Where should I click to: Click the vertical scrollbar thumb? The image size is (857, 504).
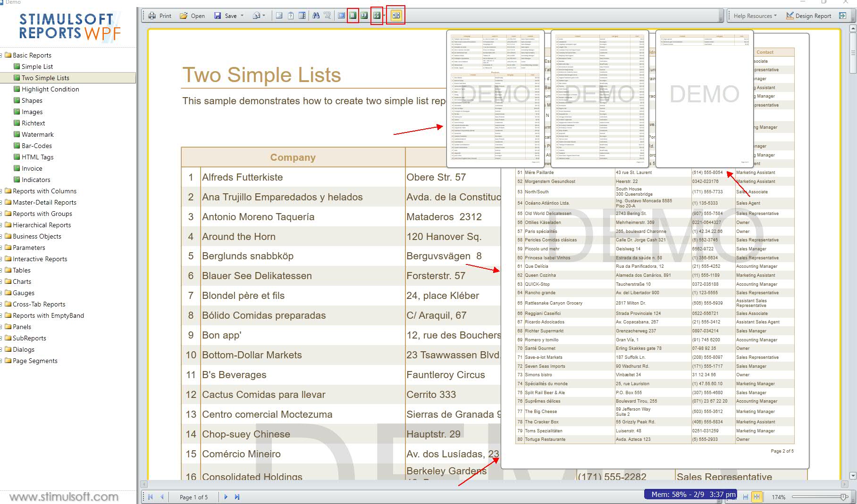tap(853, 53)
